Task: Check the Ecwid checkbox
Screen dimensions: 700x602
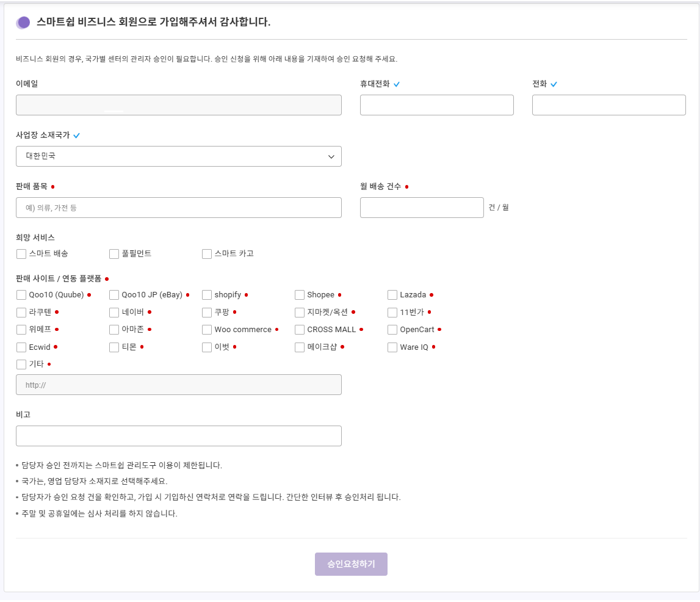Action: tap(21, 347)
